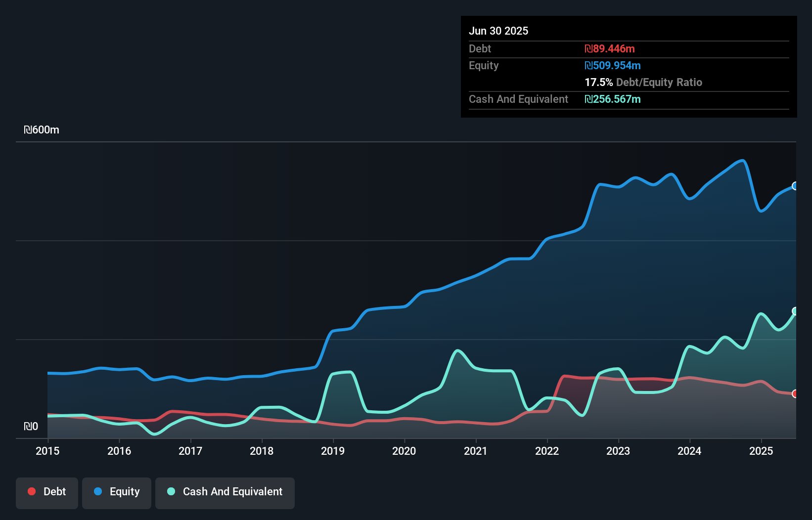Expand the Jun 30 2025 tooltip header
This screenshot has height=520, width=812.
coord(498,31)
